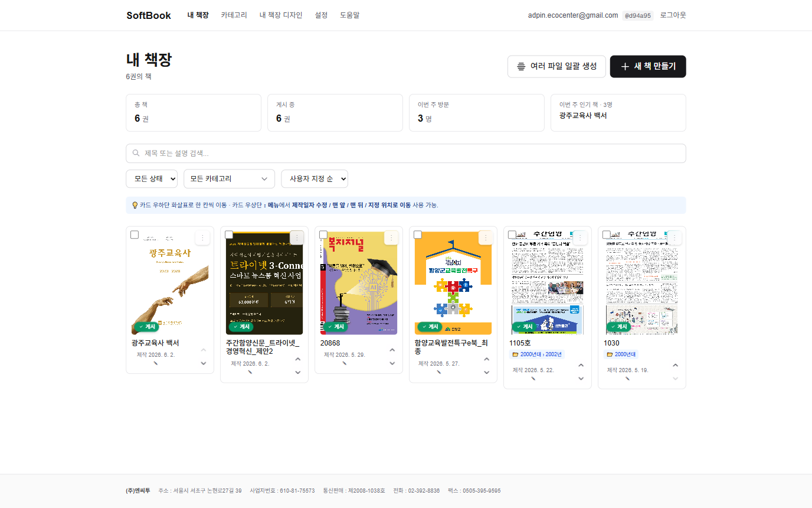
Task: Click the green 게시 badge on 20868 cover
Action: (335, 327)
